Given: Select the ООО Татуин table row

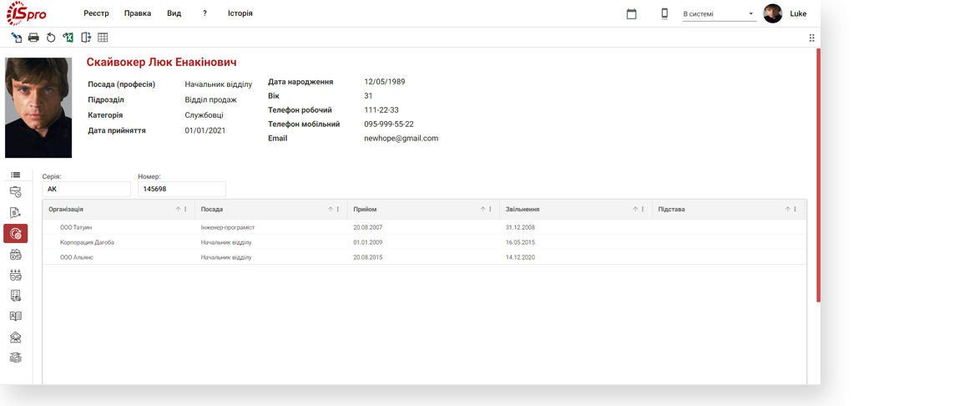Looking at the screenshot, I should (x=424, y=227).
